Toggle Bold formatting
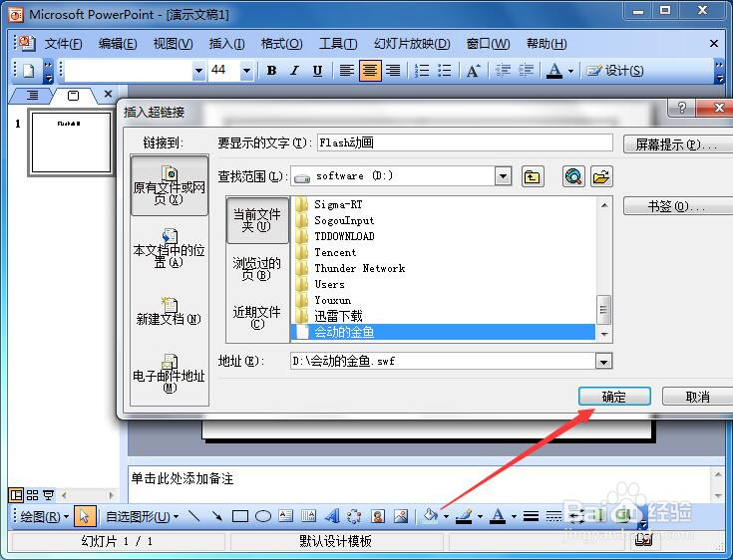This screenshot has width=733, height=560. [x=271, y=71]
